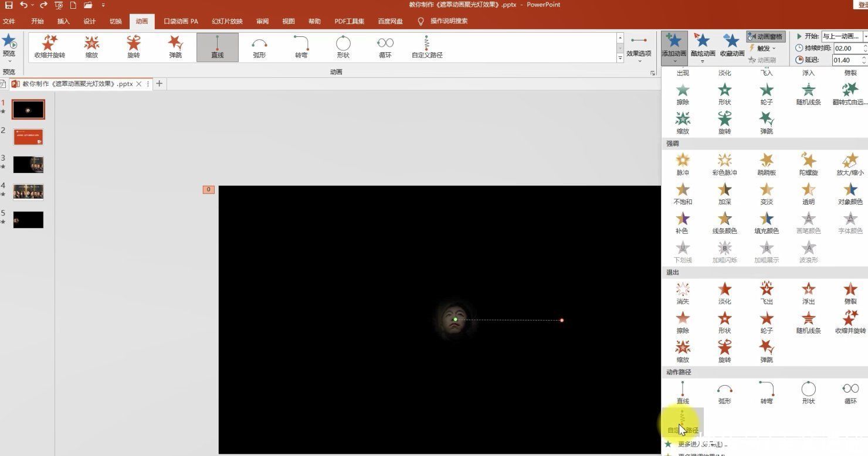The width and height of the screenshot is (868, 456).
Task: Save the presentation with the floppy disk icon
Action: pyautogui.click(x=8, y=5)
